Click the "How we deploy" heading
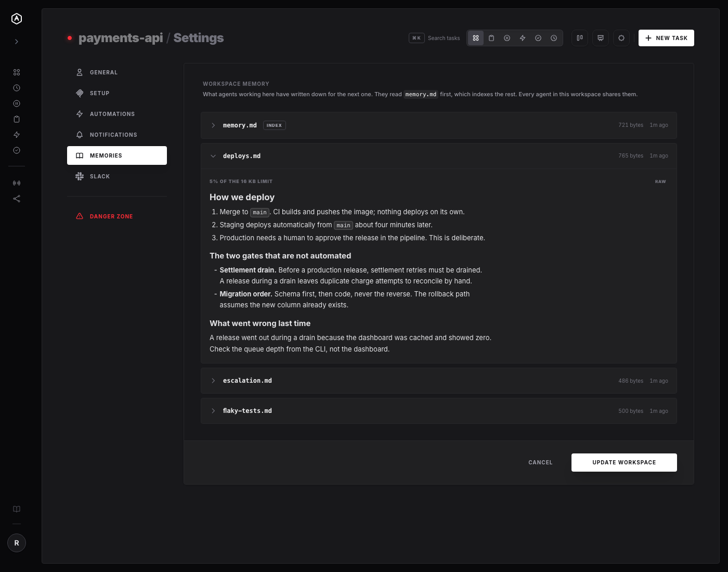 tap(242, 197)
